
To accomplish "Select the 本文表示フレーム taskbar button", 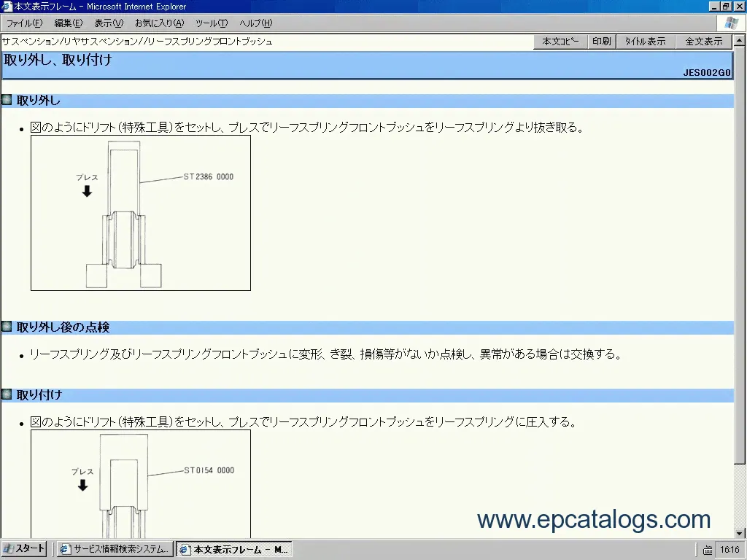I will (233, 549).
